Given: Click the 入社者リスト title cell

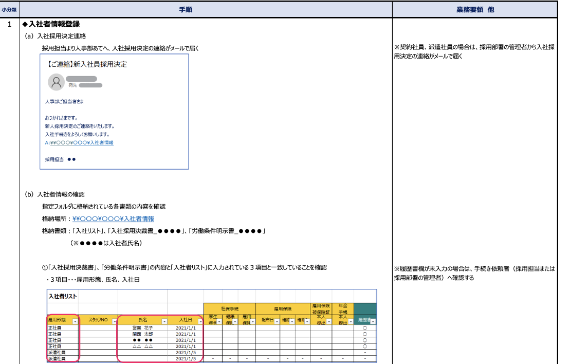Looking at the screenshot, I should (x=62, y=296).
